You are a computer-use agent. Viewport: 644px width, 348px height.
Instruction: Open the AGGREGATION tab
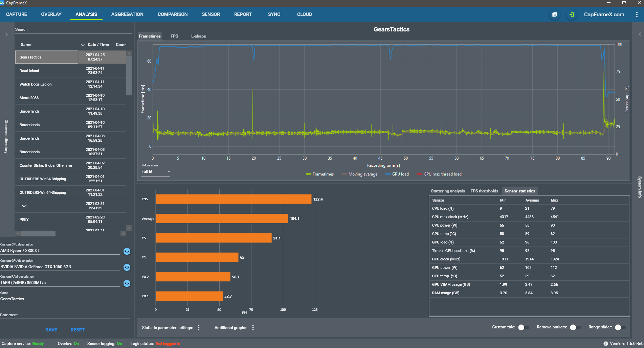coord(127,14)
